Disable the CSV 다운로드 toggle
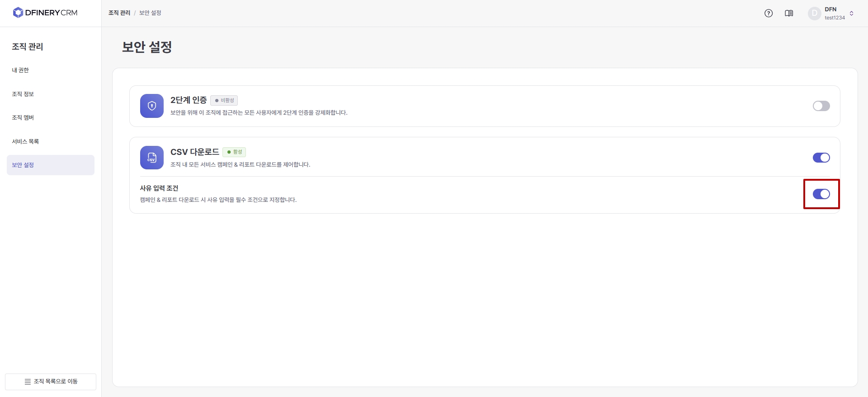Screen dimensions: 868x397 pos(821,158)
